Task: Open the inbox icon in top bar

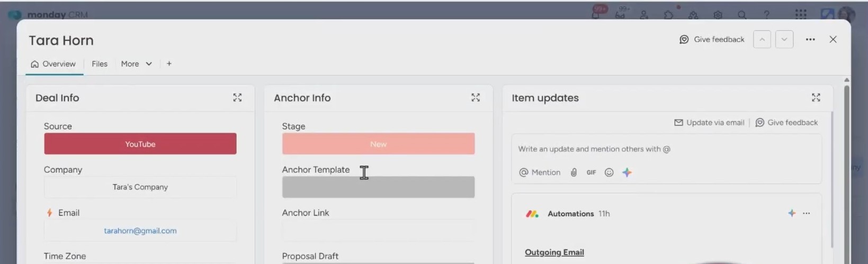Action: 620,14
